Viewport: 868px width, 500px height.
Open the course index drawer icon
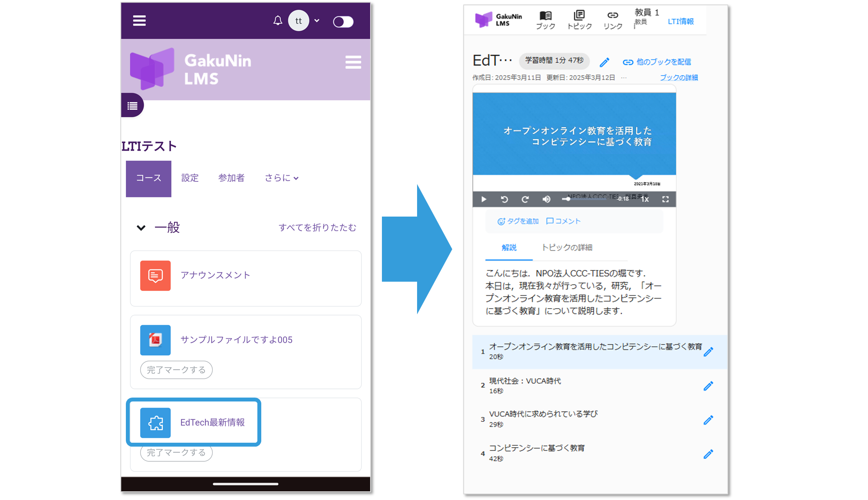coord(132,105)
